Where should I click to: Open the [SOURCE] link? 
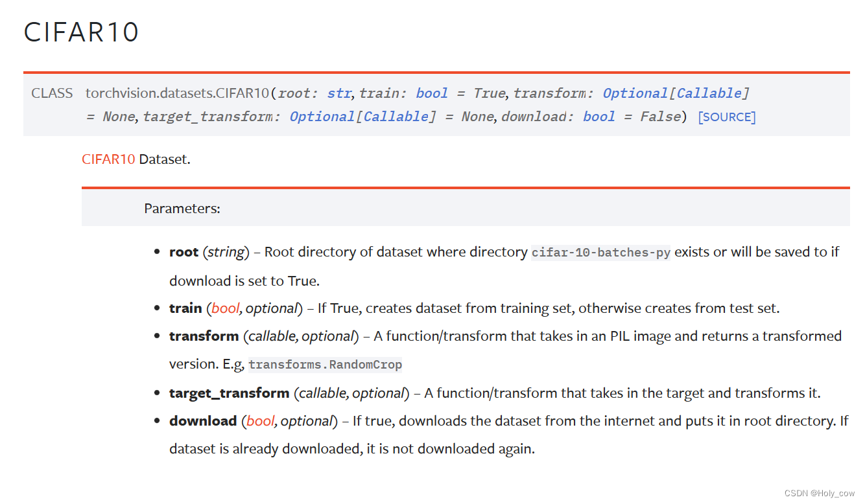727,117
